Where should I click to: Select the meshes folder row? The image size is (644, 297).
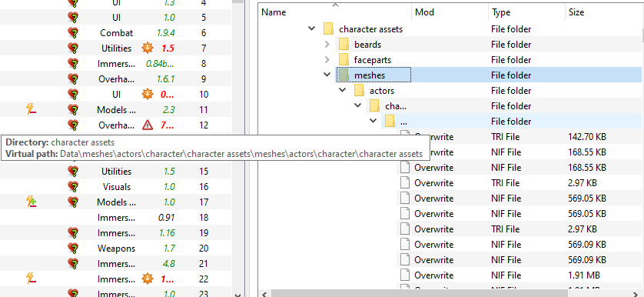(489, 75)
